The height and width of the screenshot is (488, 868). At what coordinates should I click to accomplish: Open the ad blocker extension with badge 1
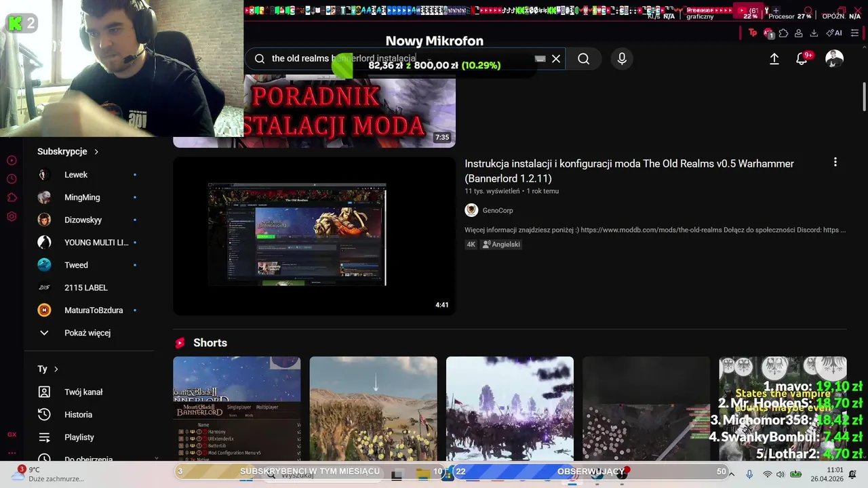pos(768,33)
